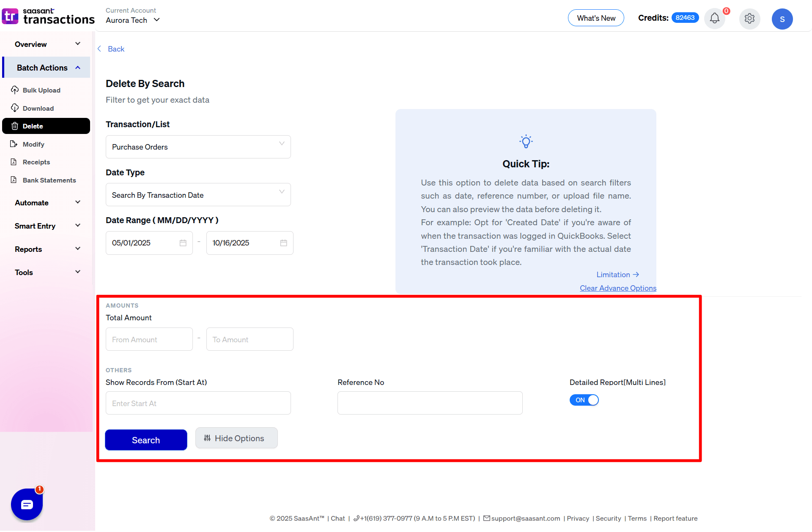Select the Delete trash icon in sidebar

pos(15,126)
